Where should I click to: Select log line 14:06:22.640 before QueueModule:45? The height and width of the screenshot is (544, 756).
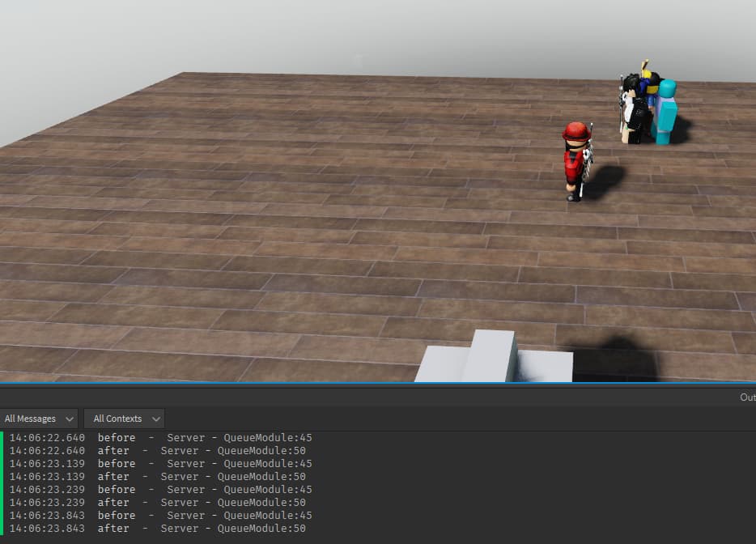click(160, 438)
